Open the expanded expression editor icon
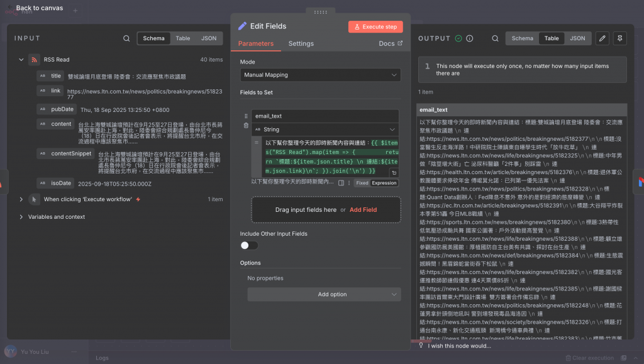Screen dimensions: 644x364 394,173
